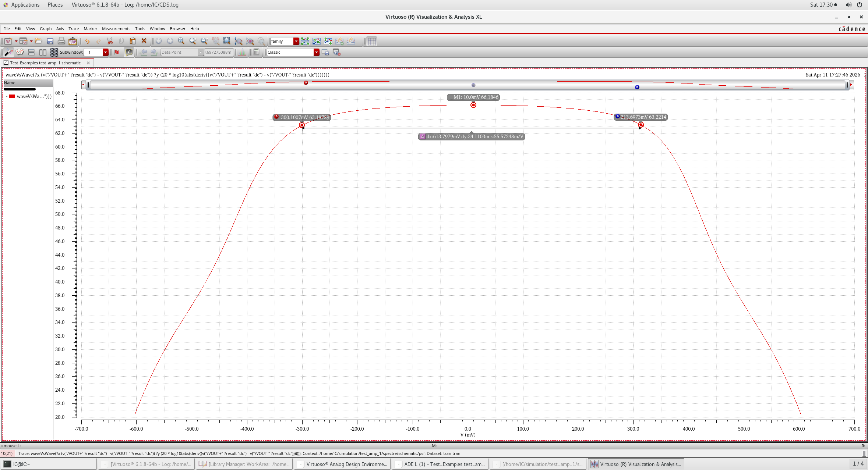Click the Delete red X icon

(x=144, y=41)
